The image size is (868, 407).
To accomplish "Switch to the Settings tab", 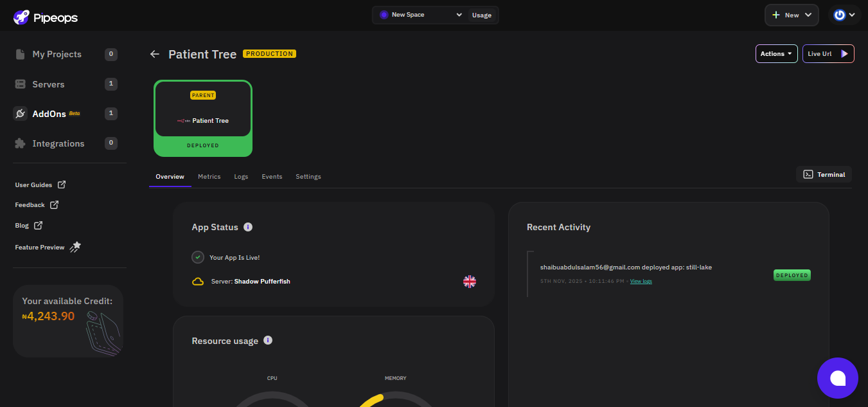I will click(x=308, y=177).
